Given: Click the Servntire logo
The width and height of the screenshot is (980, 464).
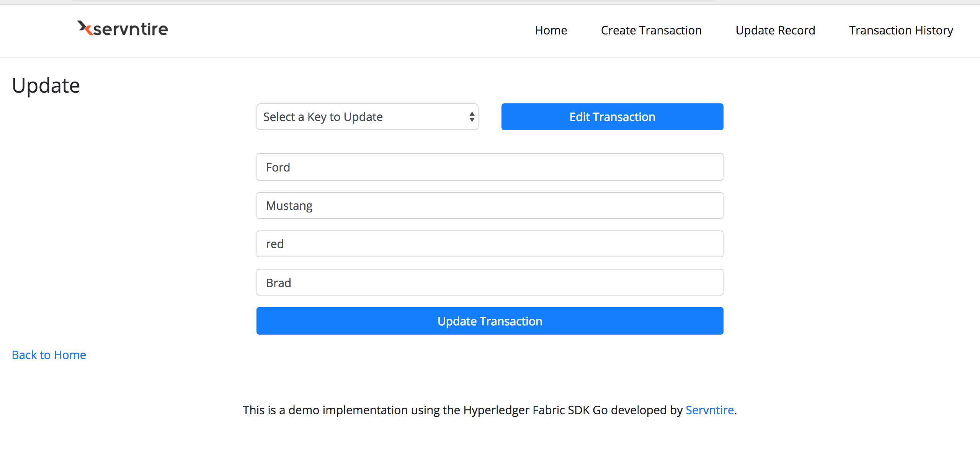Looking at the screenshot, I should tap(122, 29).
